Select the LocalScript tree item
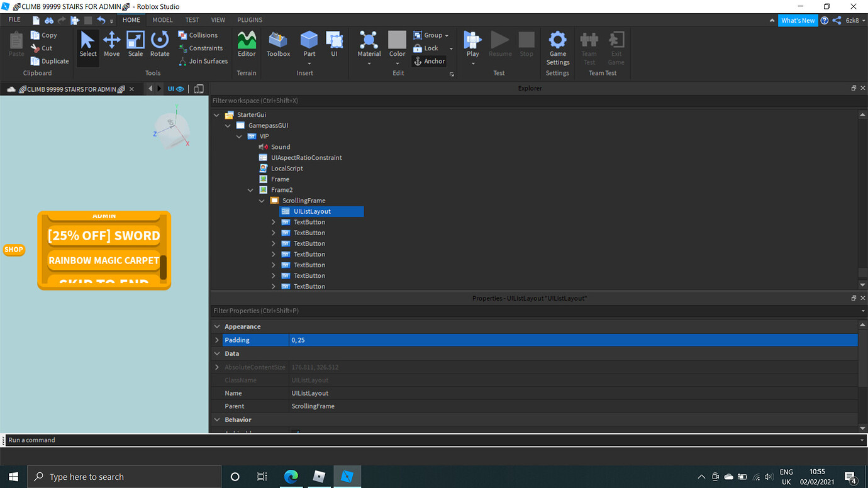Screen dimensions: 868x488 [287, 169]
